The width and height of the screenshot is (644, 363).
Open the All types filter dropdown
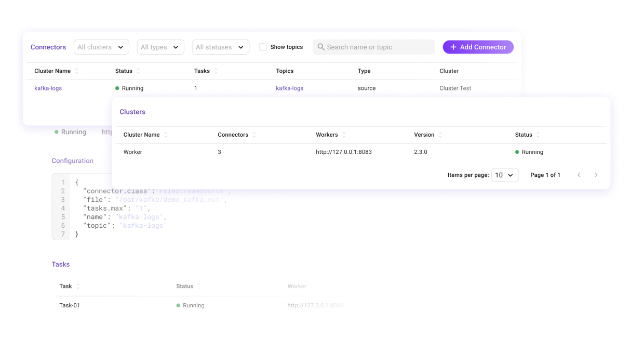[160, 47]
